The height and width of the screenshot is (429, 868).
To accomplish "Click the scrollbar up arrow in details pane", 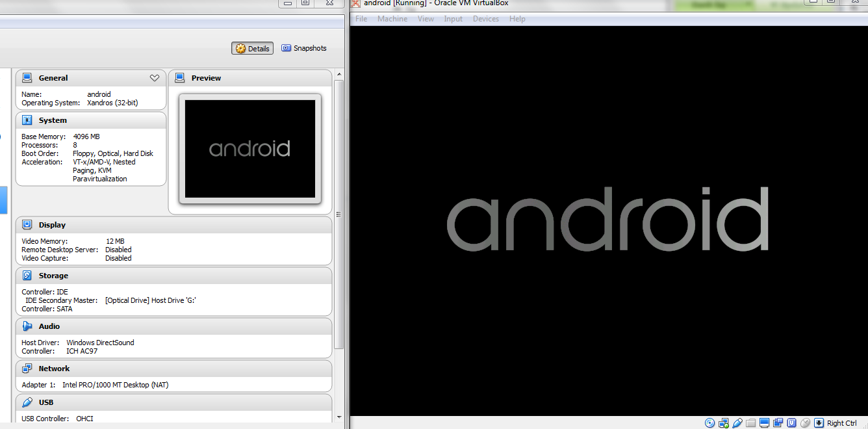I will coord(338,75).
